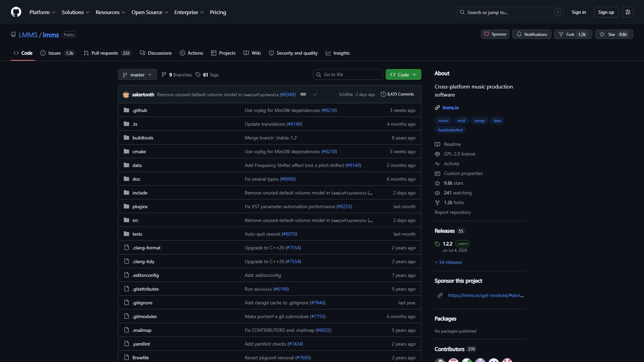This screenshot has height=362, width=644.
Task: Switch to the Pull requests tab
Action: click(107, 53)
